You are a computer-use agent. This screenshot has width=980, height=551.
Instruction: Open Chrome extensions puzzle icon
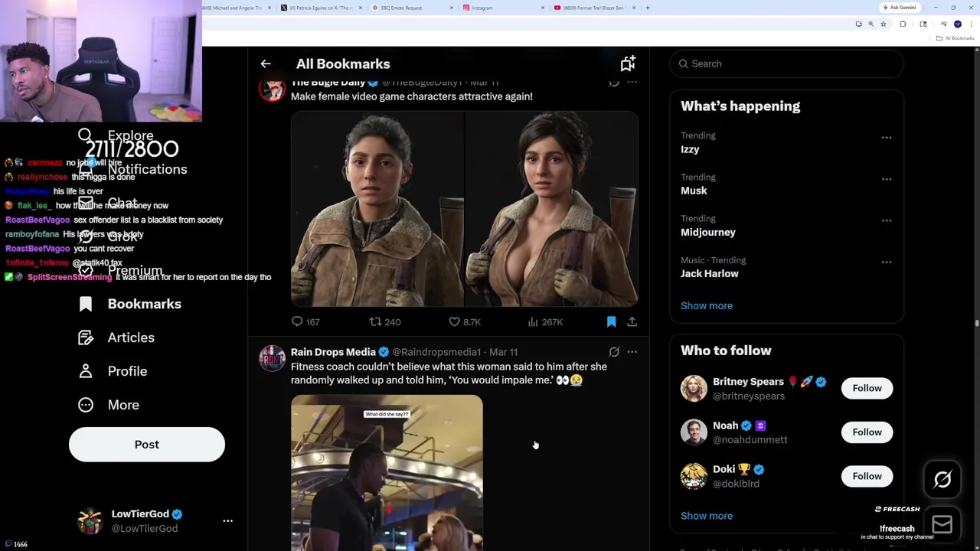tap(903, 24)
